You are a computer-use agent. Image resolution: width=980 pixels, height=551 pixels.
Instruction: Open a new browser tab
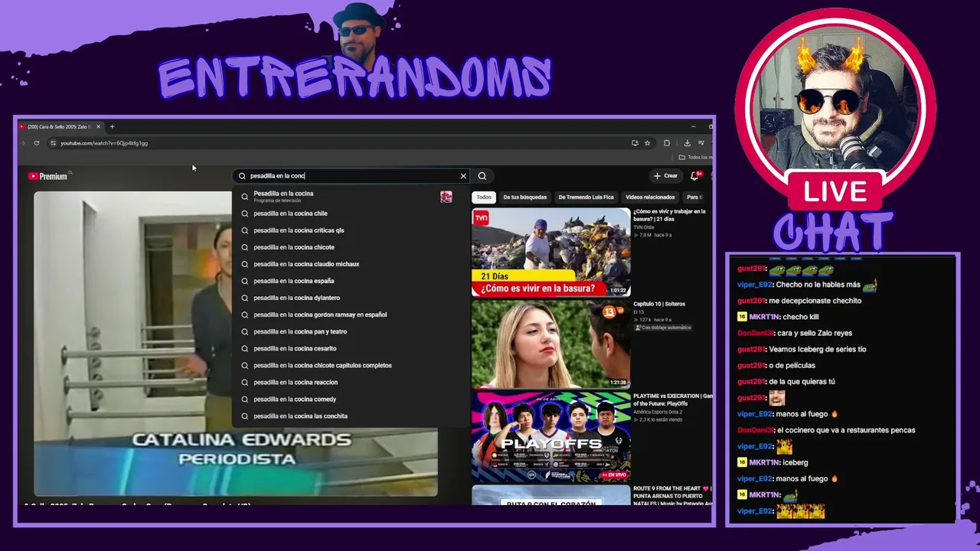coord(112,126)
